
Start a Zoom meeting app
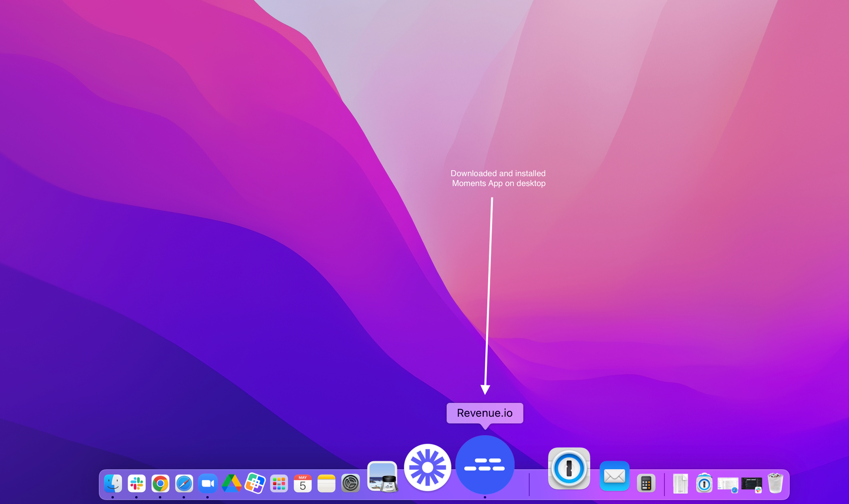[x=208, y=484]
